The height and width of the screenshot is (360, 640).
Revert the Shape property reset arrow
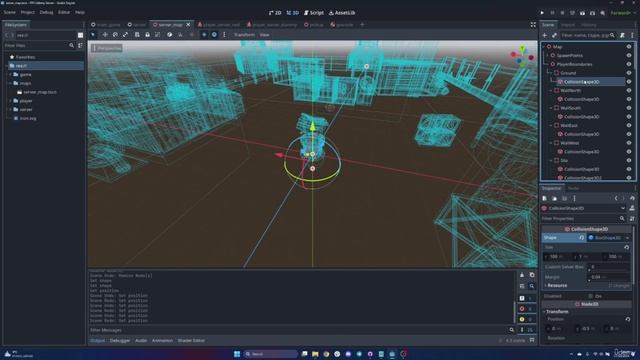click(582, 238)
